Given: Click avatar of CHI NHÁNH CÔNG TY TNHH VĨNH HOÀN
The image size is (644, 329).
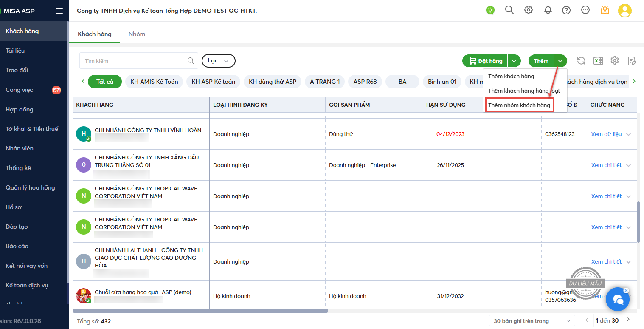Looking at the screenshot, I should [84, 134].
